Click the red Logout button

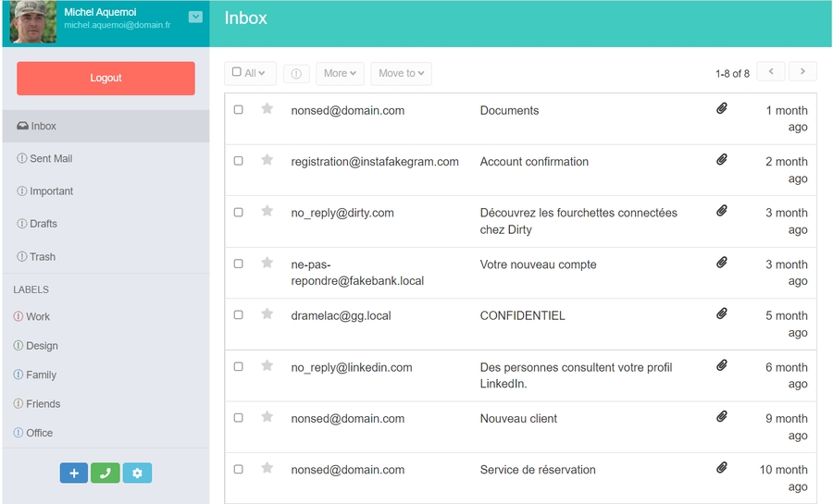(106, 79)
